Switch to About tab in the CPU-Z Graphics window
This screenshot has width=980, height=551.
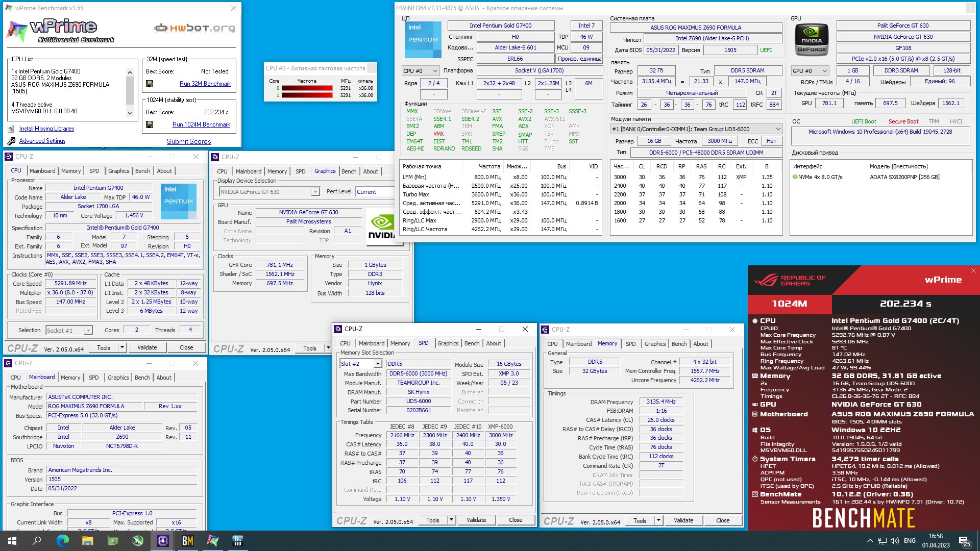click(371, 172)
